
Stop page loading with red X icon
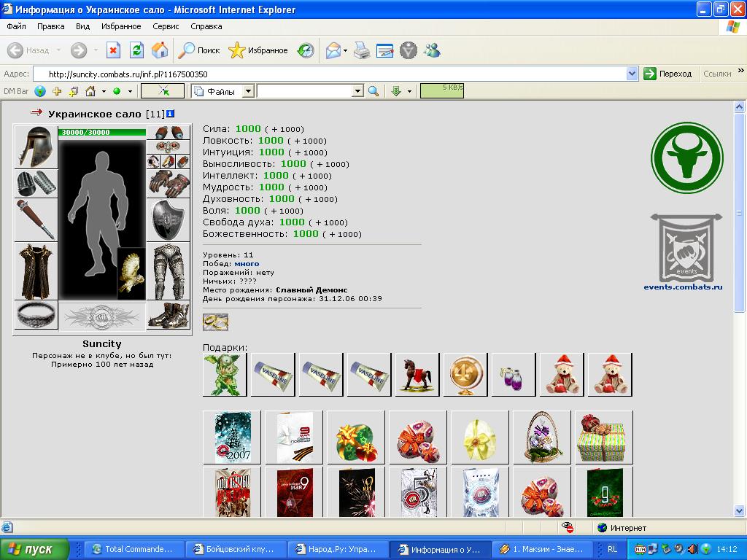point(113,50)
